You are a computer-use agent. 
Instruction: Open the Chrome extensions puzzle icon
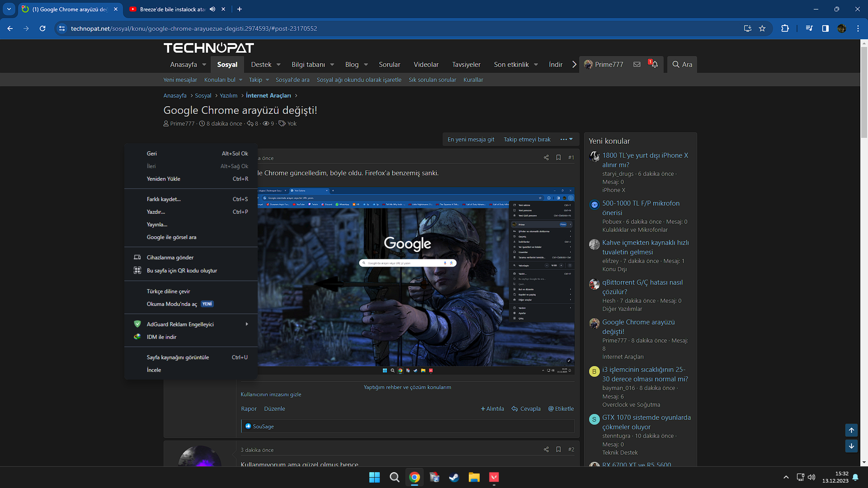click(x=785, y=28)
